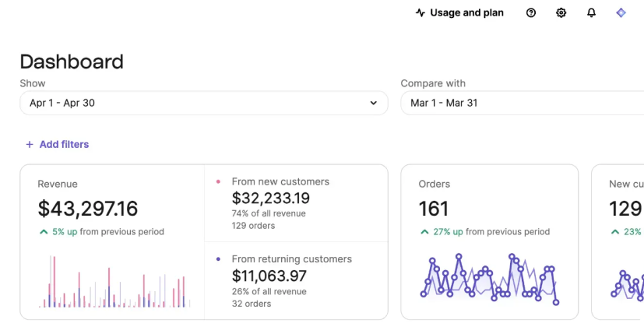Open the Show date range dropdown
The height and width of the screenshot is (327, 644).
pyautogui.click(x=203, y=103)
